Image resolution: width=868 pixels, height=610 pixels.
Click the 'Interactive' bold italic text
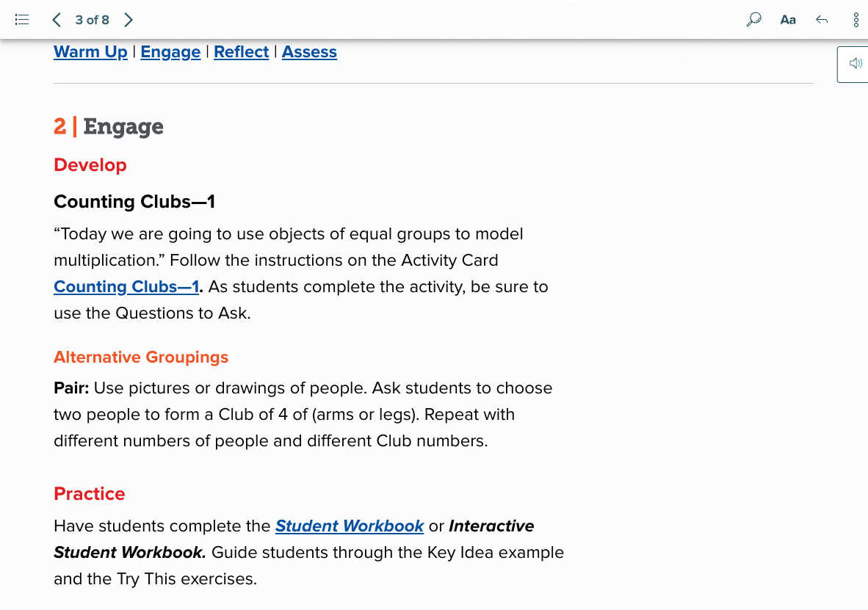tap(491, 526)
